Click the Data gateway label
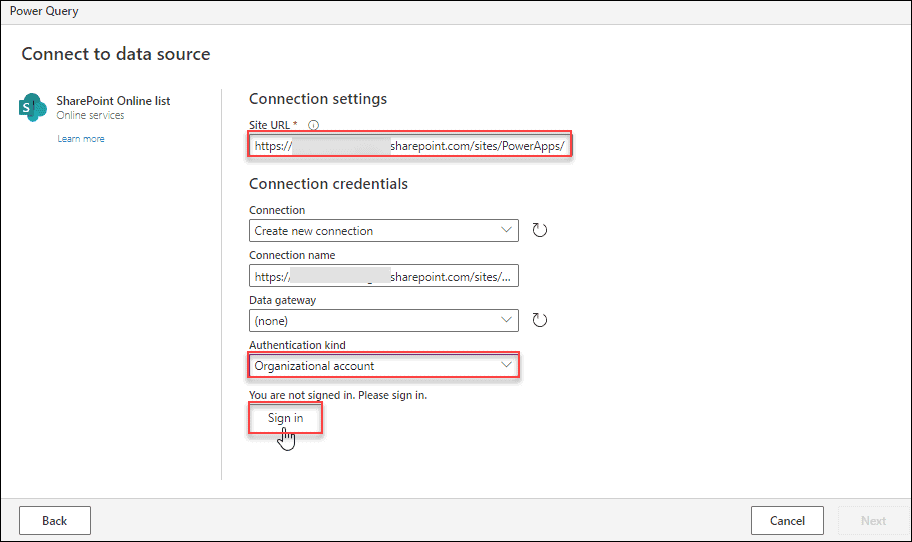The image size is (912, 542). (283, 300)
